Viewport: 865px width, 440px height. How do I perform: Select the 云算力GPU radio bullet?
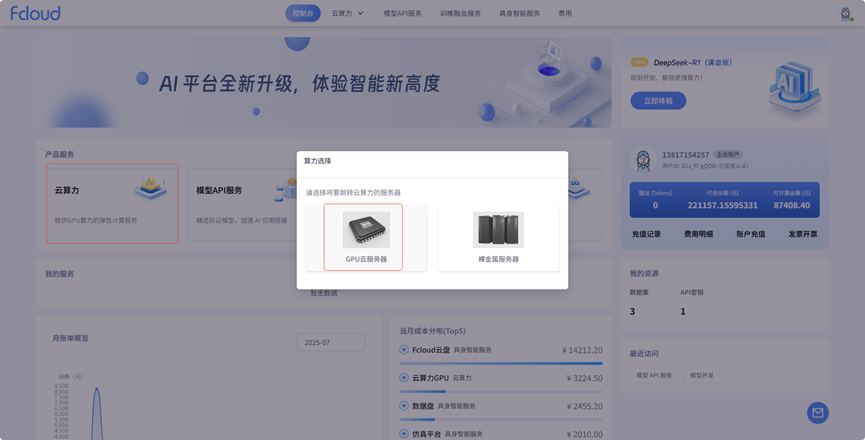pos(404,378)
